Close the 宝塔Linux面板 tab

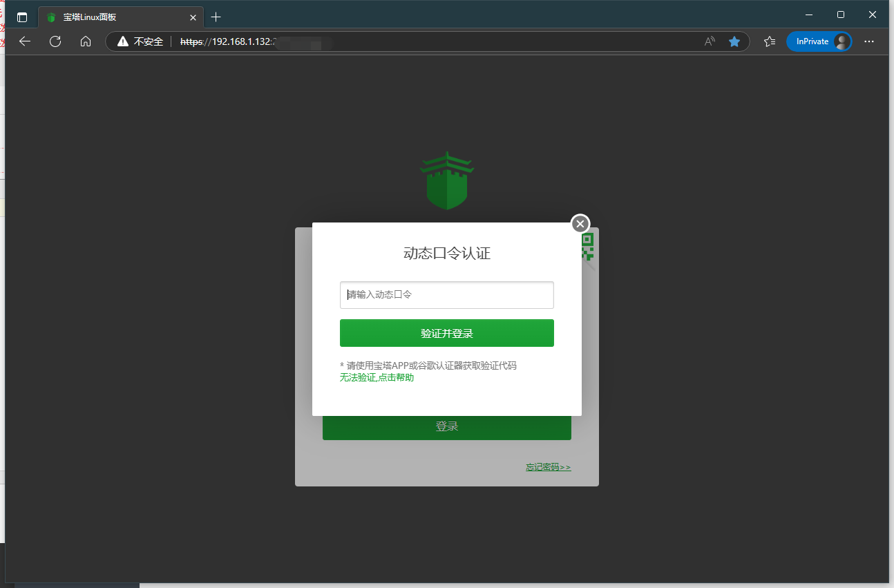(x=193, y=17)
